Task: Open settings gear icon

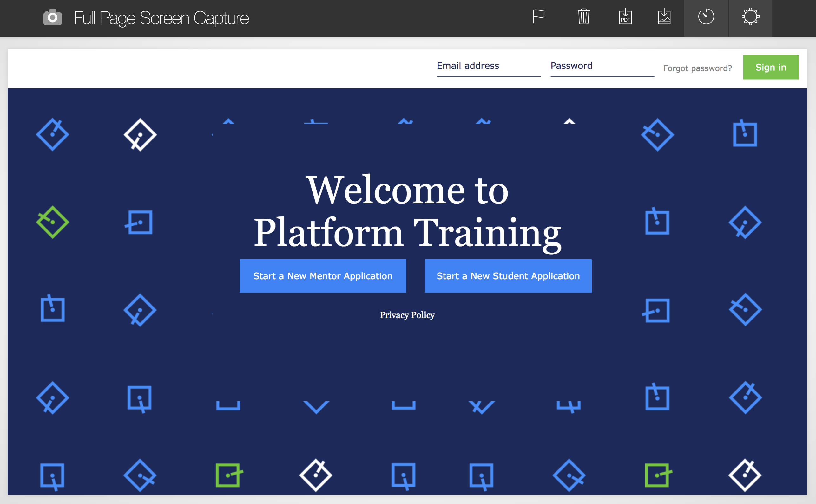Action: tap(750, 17)
